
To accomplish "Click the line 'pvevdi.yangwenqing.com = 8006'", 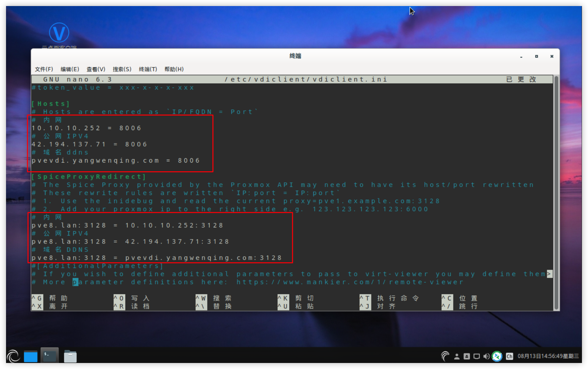I will point(116,161).
